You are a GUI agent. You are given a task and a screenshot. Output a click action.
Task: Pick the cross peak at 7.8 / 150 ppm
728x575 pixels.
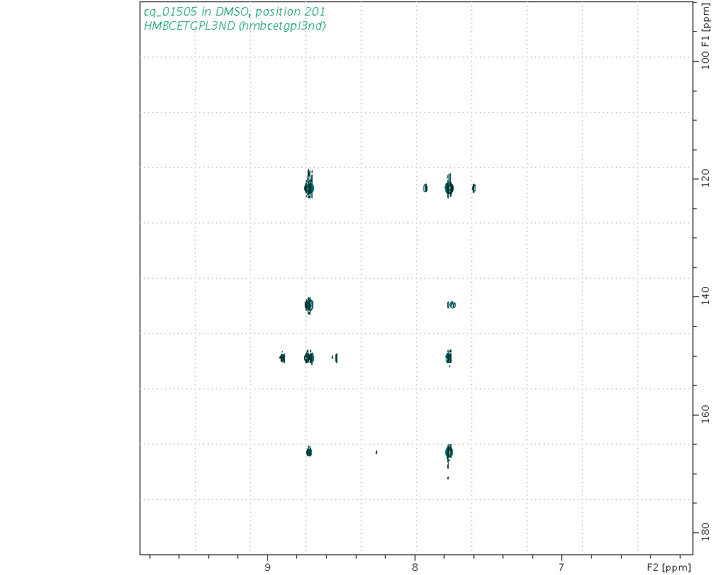point(449,357)
